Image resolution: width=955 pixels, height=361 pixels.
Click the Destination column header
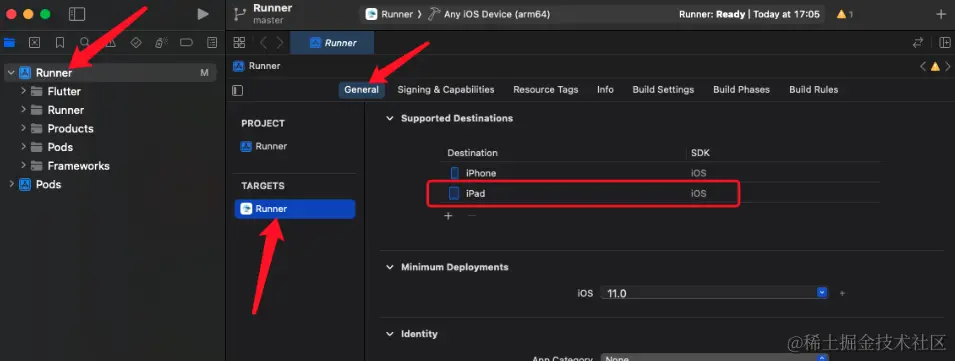473,153
